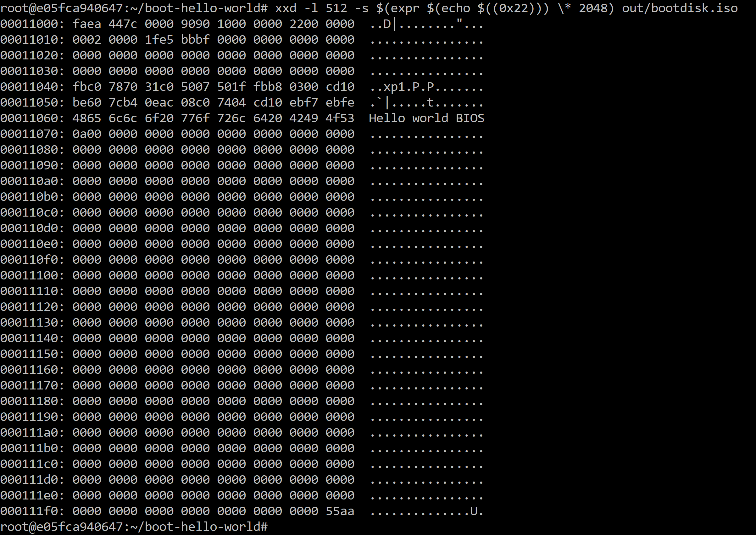The width and height of the screenshot is (756, 535).
Task: Click hex value 7404 in row 00011050
Action: click(231, 102)
